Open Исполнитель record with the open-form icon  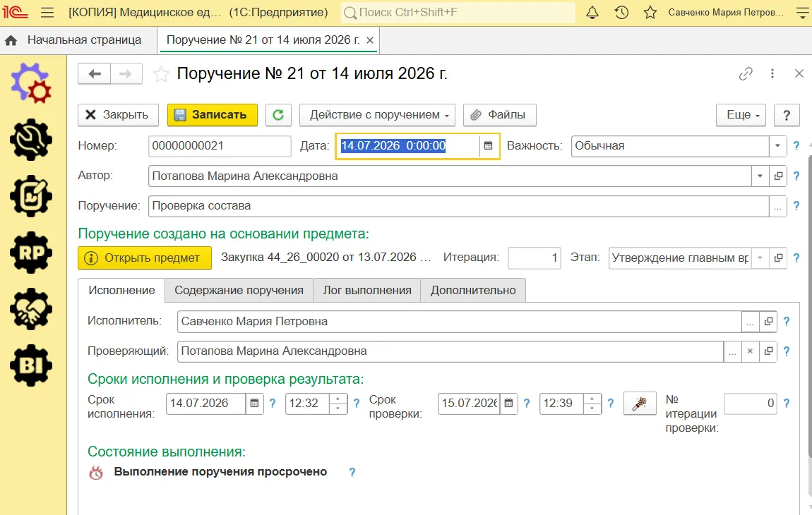click(x=768, y=322)
